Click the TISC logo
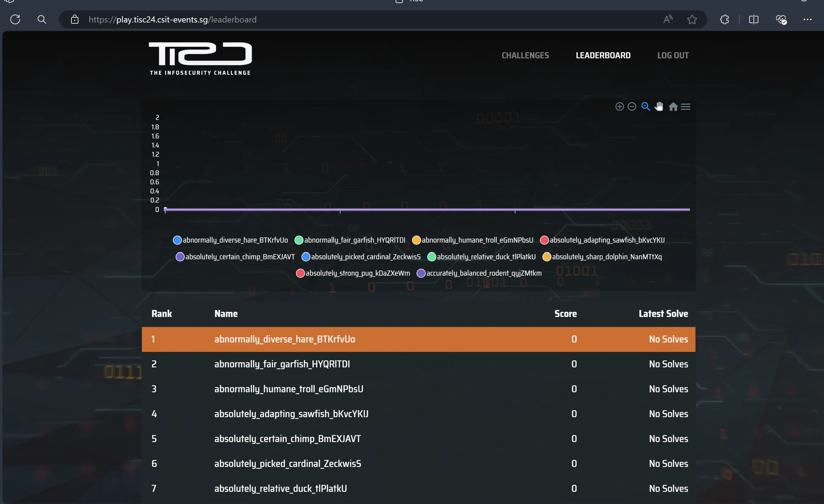The height and width of the screenshot is (504, 824). pos(200,59)
